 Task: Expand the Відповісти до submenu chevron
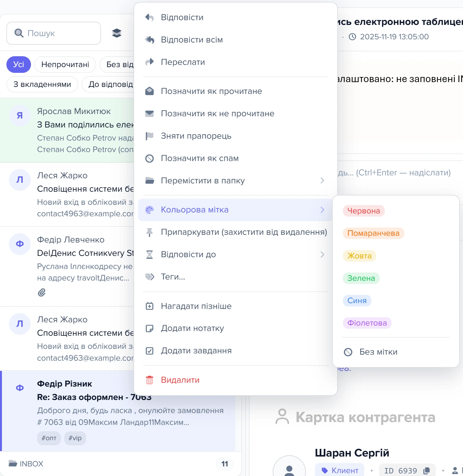coord(323,255)
